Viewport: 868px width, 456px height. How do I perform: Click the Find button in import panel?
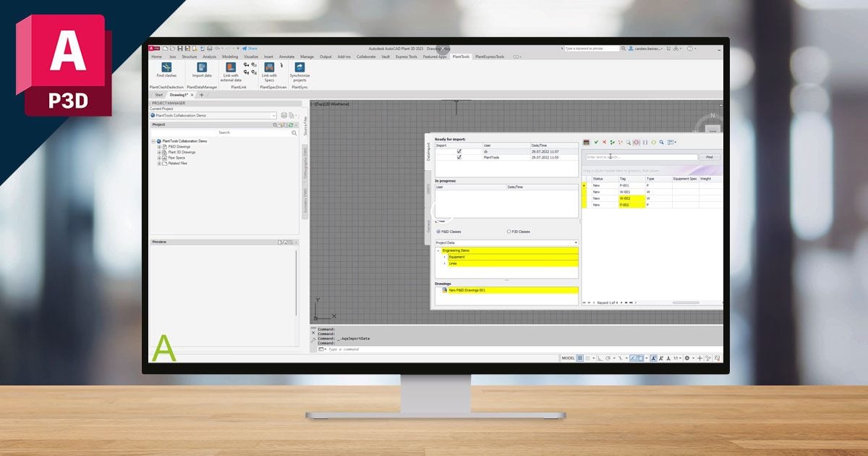[x=709, y=157]
